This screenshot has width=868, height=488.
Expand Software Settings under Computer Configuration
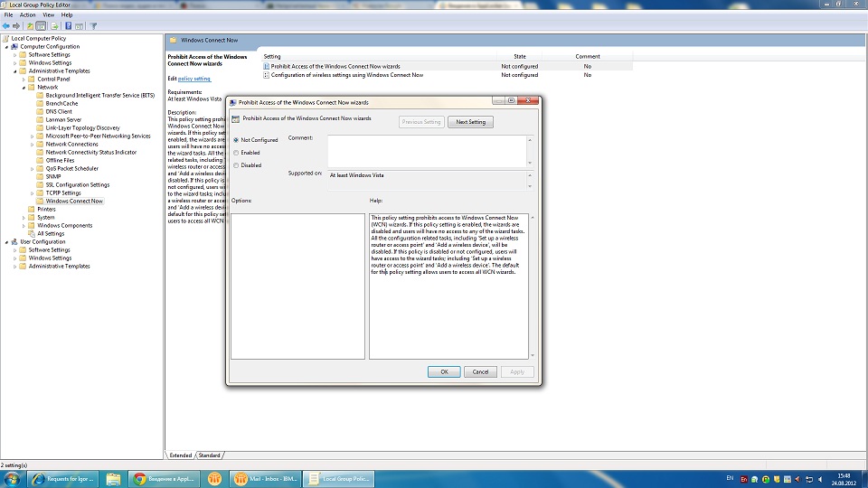pyautogui.click(x=15, y=55)
